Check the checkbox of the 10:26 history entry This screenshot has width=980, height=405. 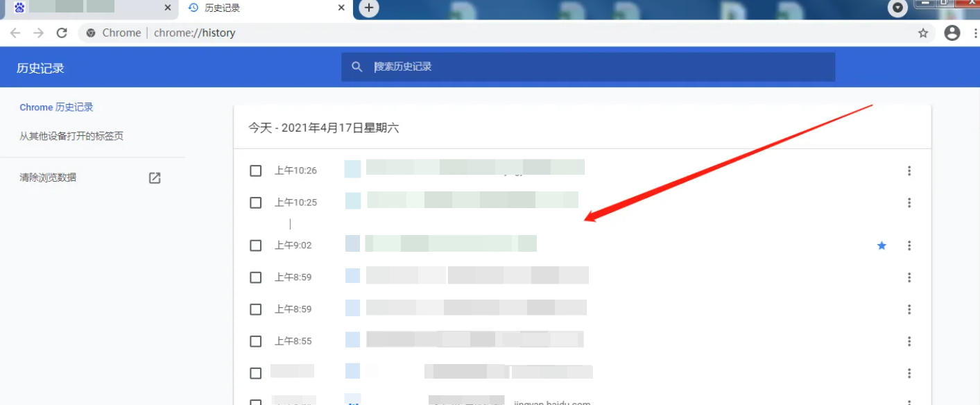coord(255,170)
